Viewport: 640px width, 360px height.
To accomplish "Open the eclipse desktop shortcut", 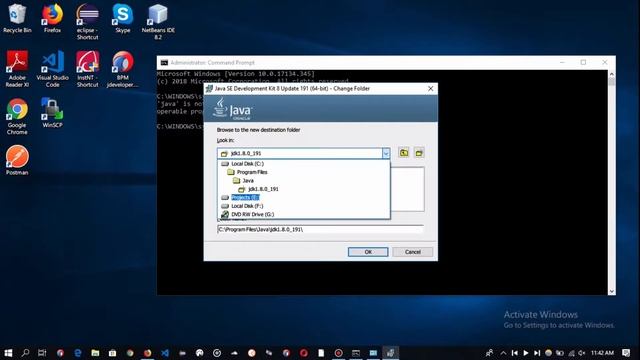I will point(87,22).
